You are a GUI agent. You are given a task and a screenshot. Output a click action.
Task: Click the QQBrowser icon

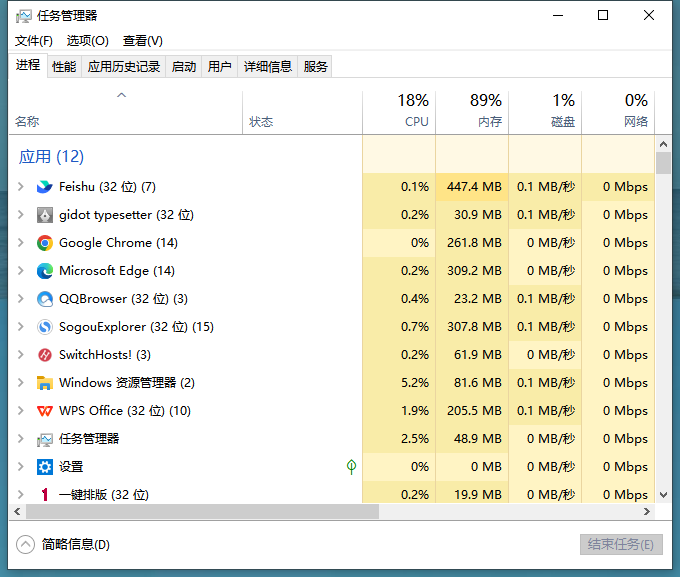click(45, 299)
